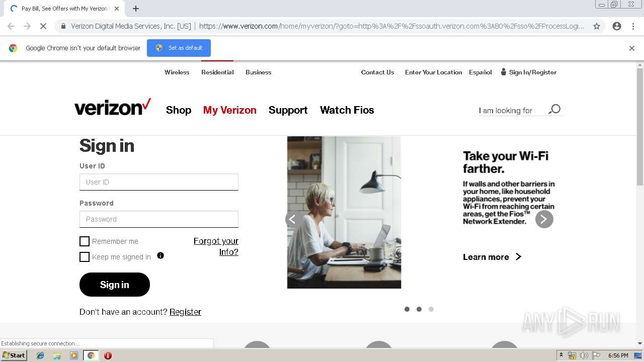The width and height of the screenshot is (644, 362).
Task: Click Forgot your Info? link
Action: click(216, 246)
